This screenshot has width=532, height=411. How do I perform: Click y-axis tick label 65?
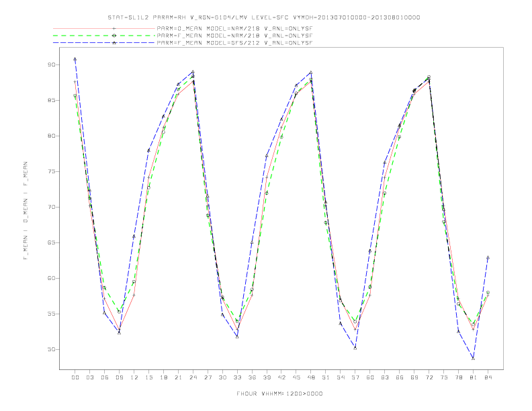pyautogui.click(x=52, y=243)
